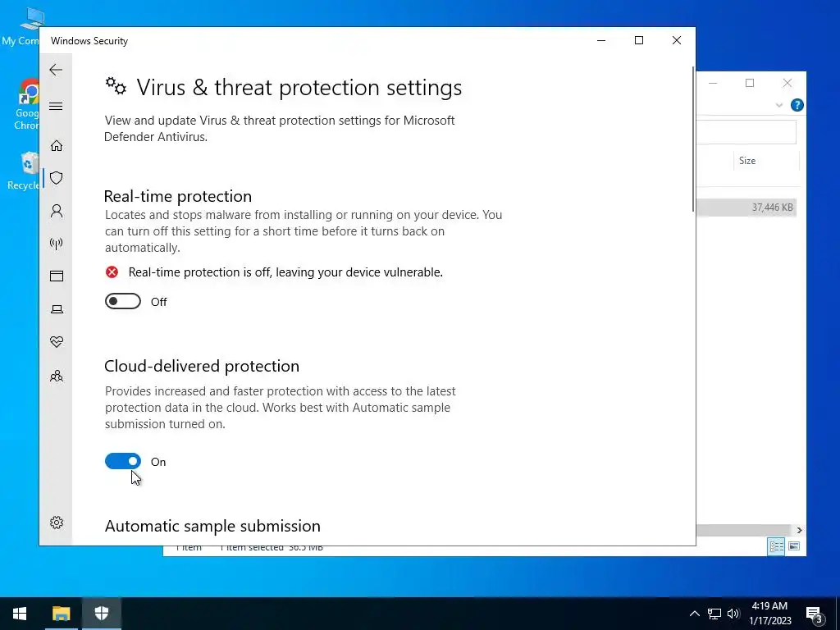Open the Google Chrome desktop shortcut

[27, 104]
